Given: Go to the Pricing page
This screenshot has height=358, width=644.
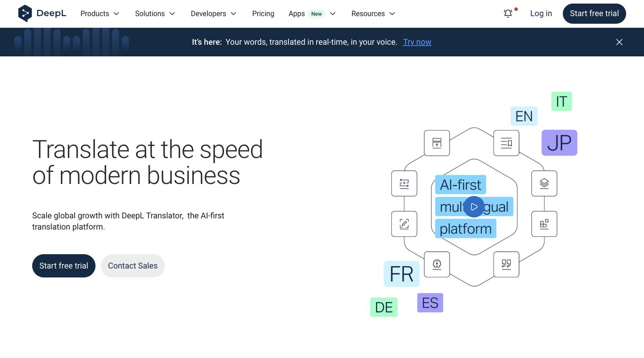Looking at the screenshot, I should point(263,13).
